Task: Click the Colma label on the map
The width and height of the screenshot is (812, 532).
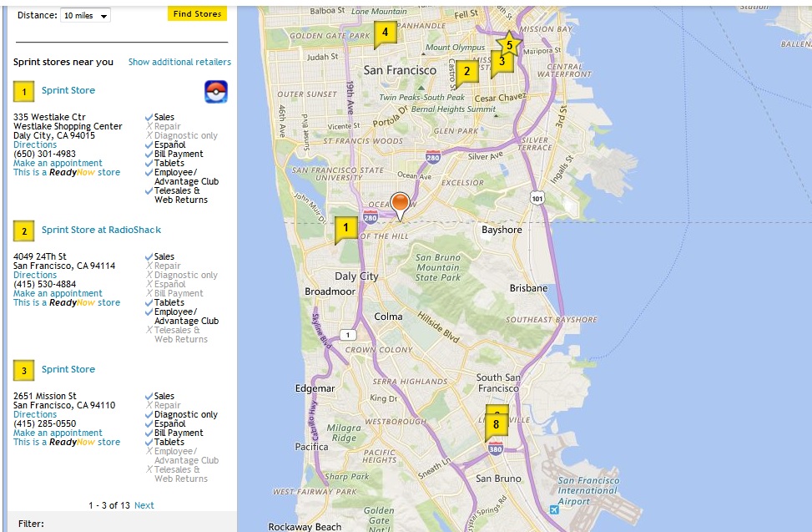Action: click(388, 316)
